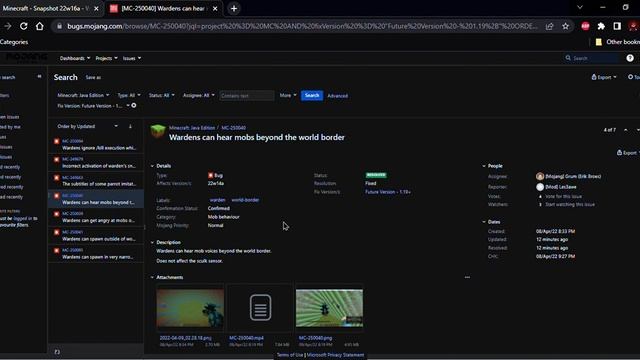Click the Jira quick search field
The height and width of the screenshot is (360, 640).
[x=592, y=58]
